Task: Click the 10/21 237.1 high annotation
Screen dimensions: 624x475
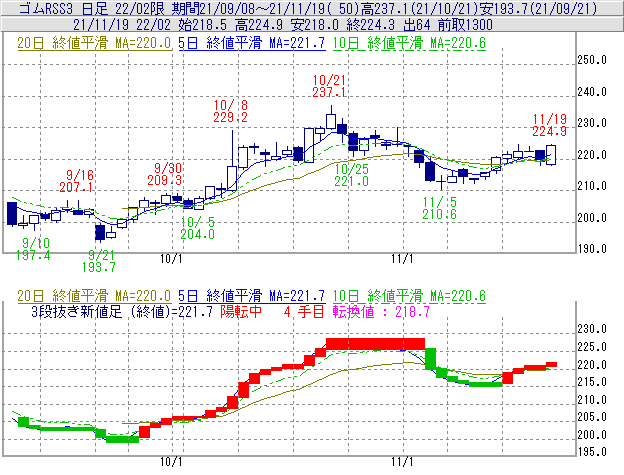Action: (x=329, y=86)
